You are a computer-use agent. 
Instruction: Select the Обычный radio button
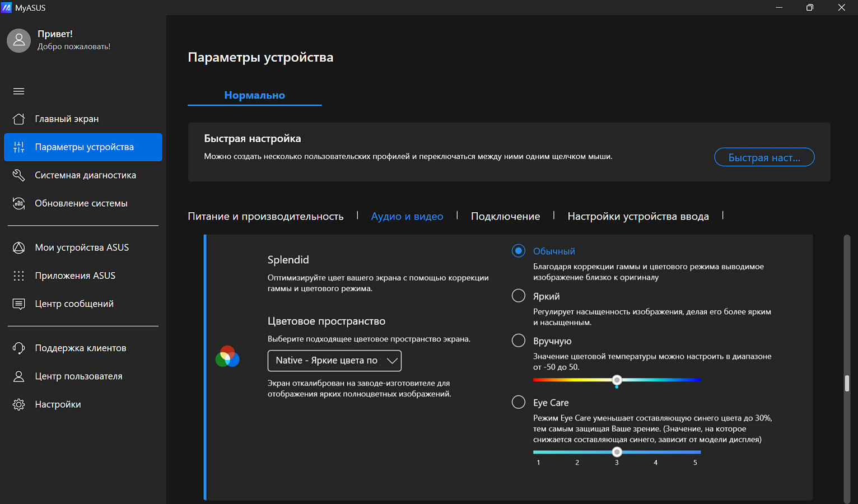pyautogui.click(x=519, y=251)
